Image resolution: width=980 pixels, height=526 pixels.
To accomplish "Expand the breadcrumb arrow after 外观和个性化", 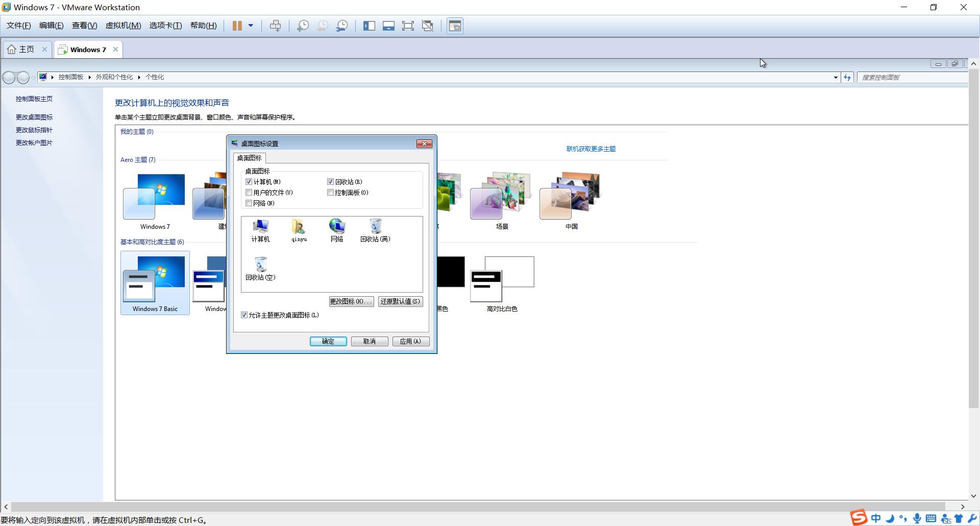I will [139, 77].
